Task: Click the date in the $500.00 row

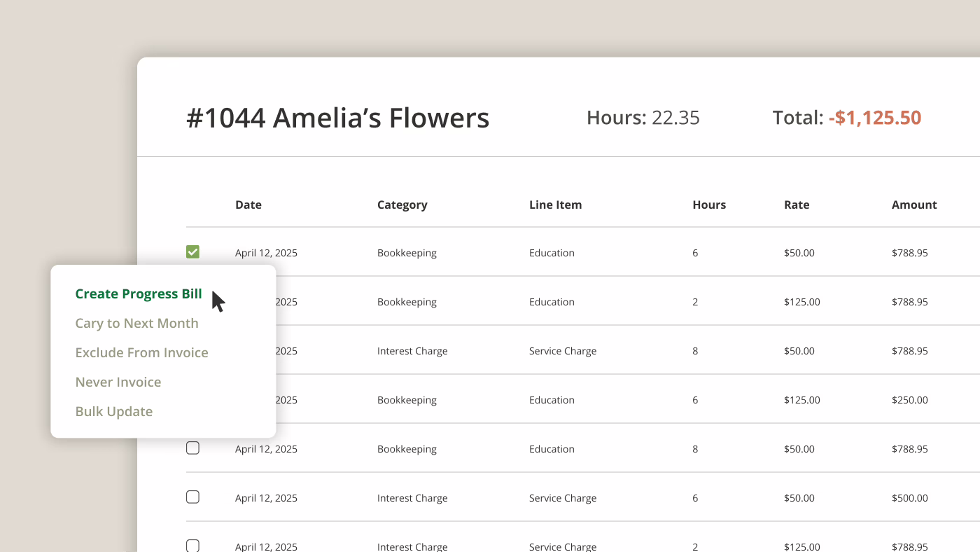Action: point(266,498)
